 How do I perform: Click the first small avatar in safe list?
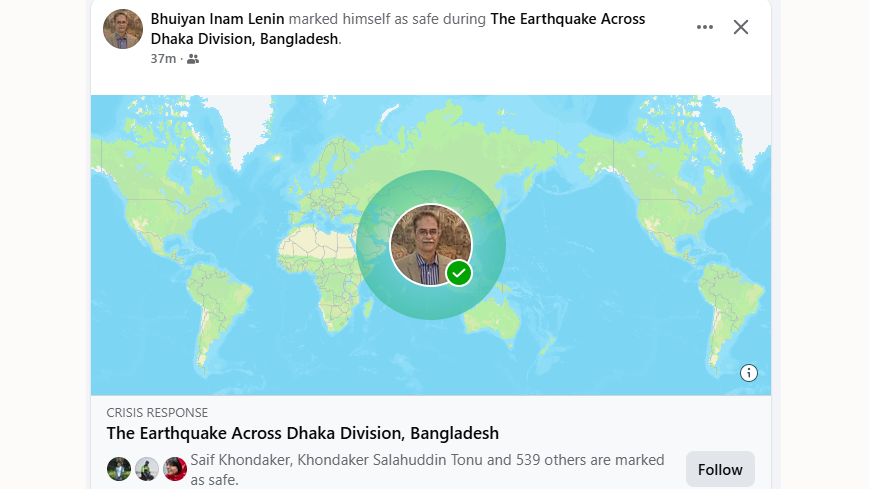(x=119, y=469)
